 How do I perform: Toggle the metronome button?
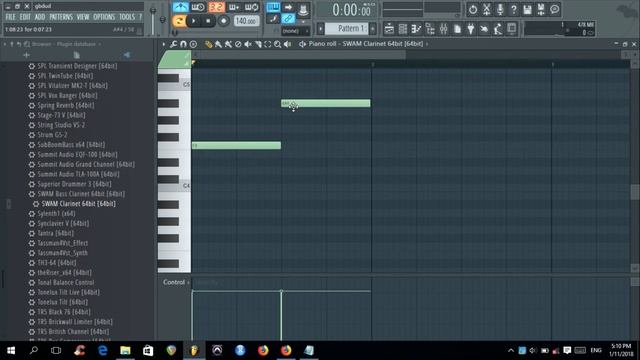tap(180, 7)
